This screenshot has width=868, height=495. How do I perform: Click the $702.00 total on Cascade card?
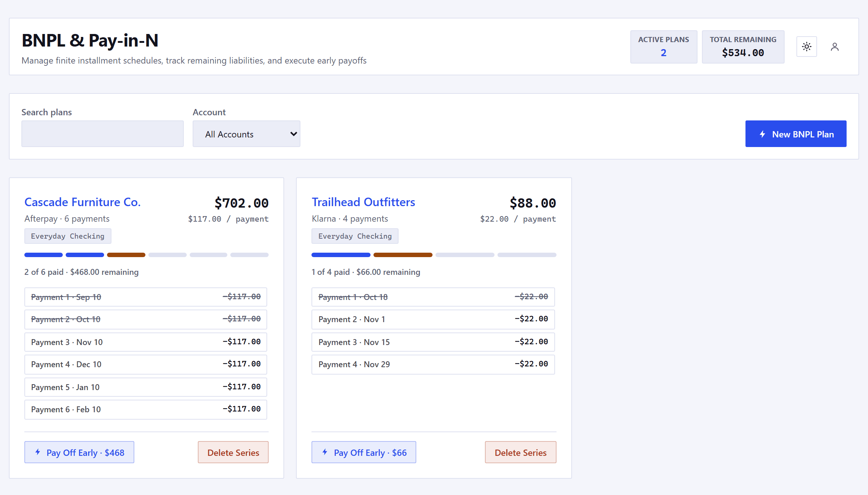[242, 203]
